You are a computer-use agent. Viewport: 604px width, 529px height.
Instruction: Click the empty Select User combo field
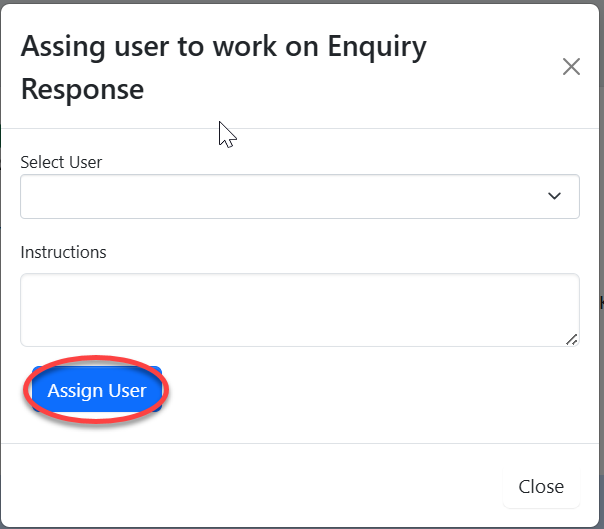point(280,196)
